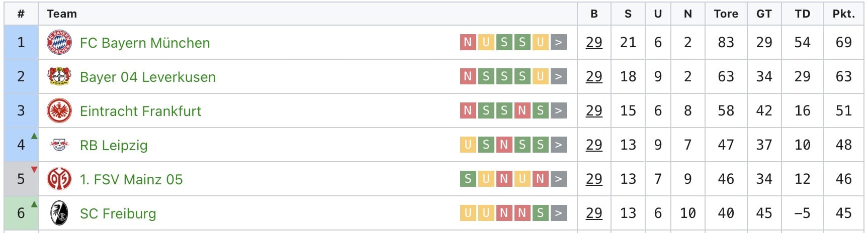
Task: Click Leverkusen's matches played number 29
Action: (594, 76)
